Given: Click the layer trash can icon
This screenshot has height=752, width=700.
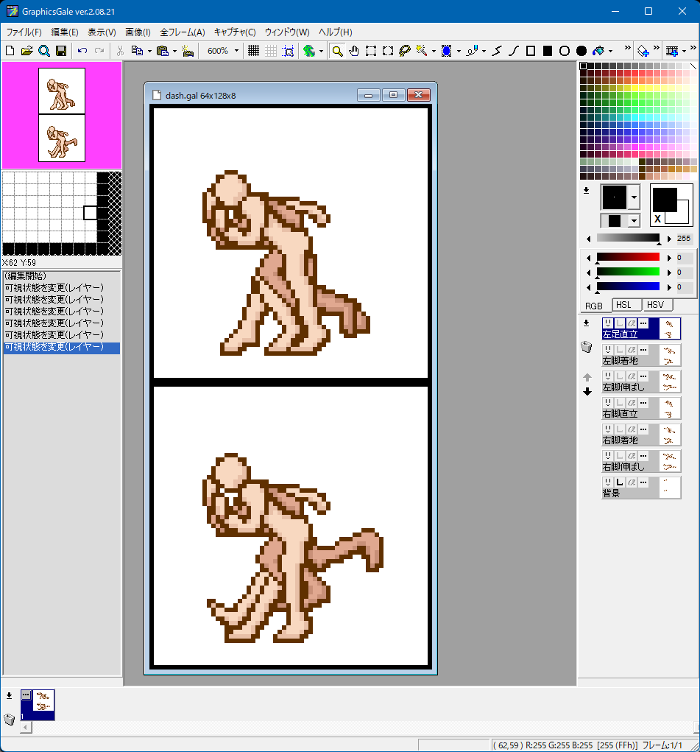Looking at the screenshot, I should (x=587, y=347).
